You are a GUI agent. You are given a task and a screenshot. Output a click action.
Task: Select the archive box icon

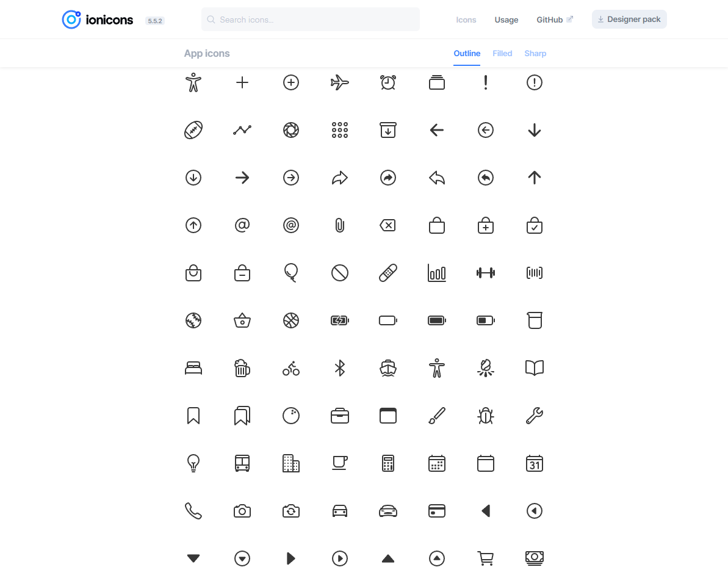(388, 130)
